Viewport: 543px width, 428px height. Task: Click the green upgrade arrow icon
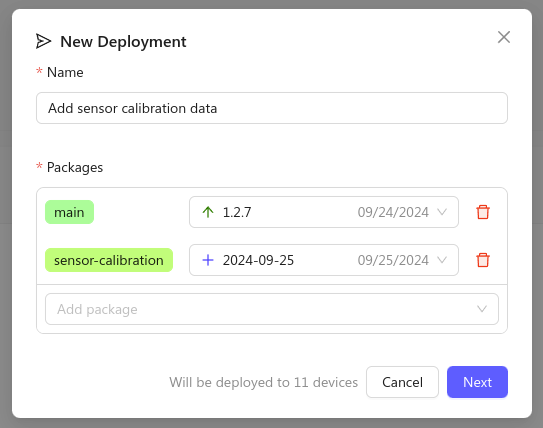coord(208,212)
